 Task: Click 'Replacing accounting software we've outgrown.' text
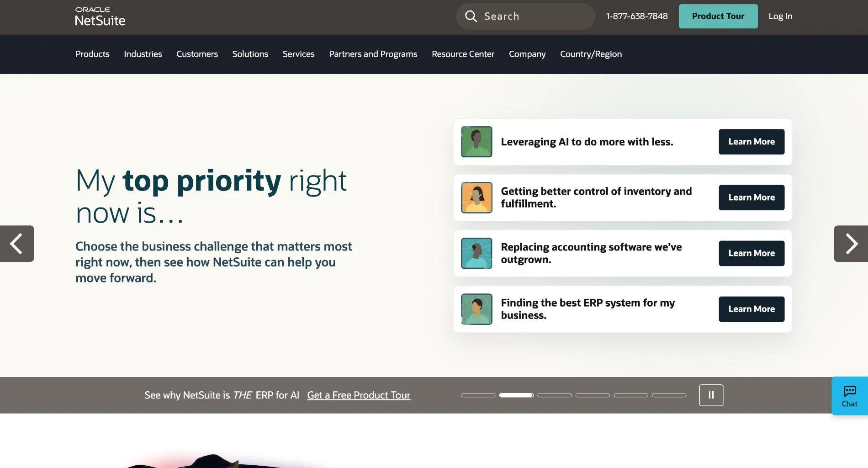click(591, 253)
